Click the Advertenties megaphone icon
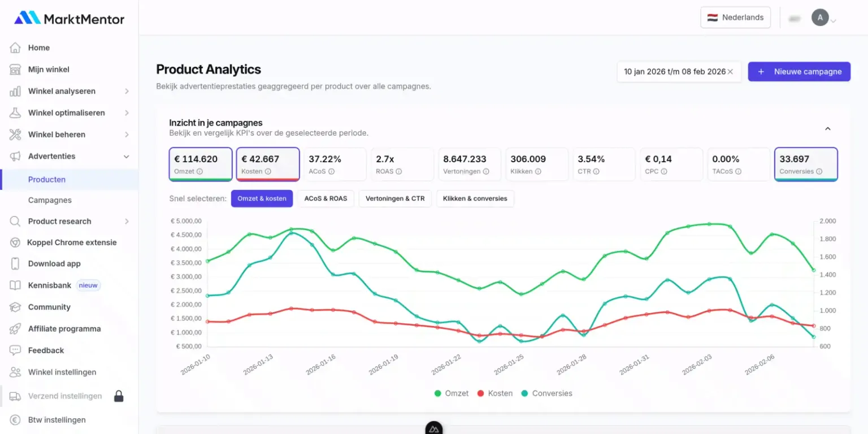 tap(15, 156)
